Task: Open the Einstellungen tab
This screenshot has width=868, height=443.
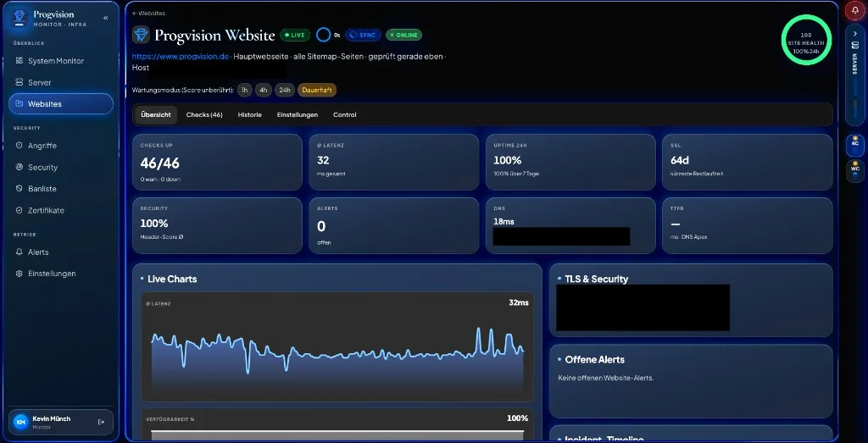Action: tap(298, 115)
